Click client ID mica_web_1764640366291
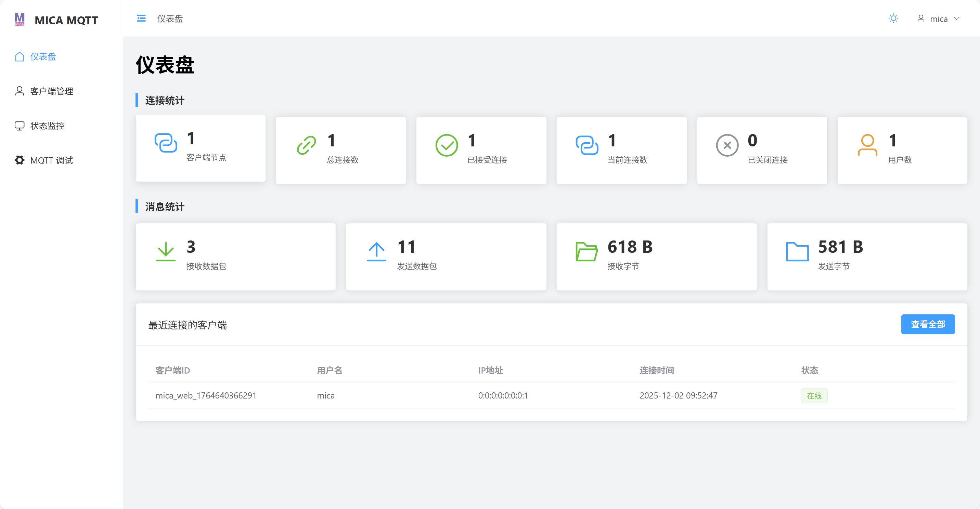 point(206,396)
